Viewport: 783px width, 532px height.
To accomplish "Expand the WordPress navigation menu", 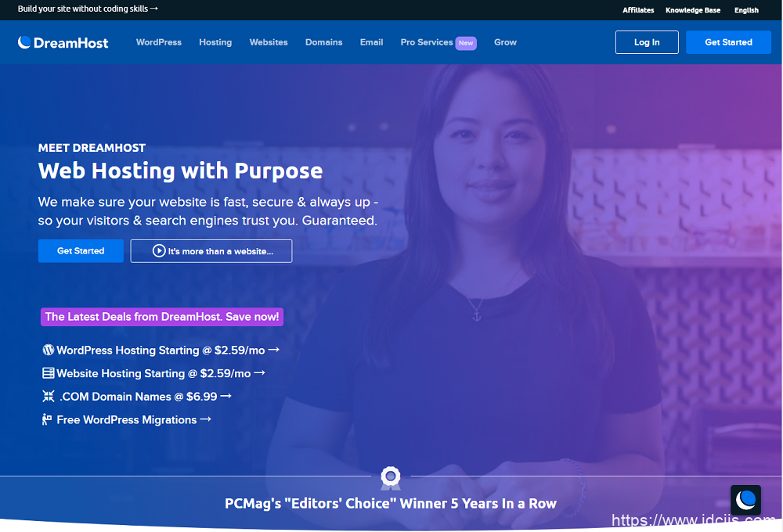I will pyautogui.click(x=159, y=42).
